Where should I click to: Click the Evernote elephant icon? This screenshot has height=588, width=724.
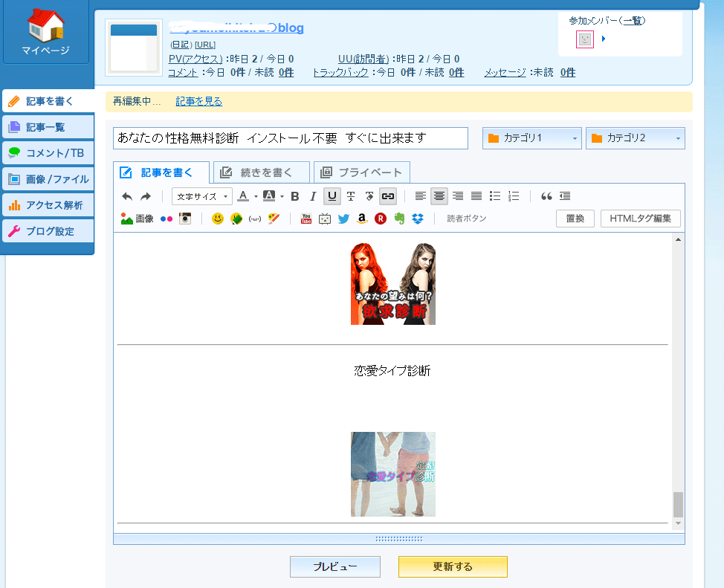399,219
